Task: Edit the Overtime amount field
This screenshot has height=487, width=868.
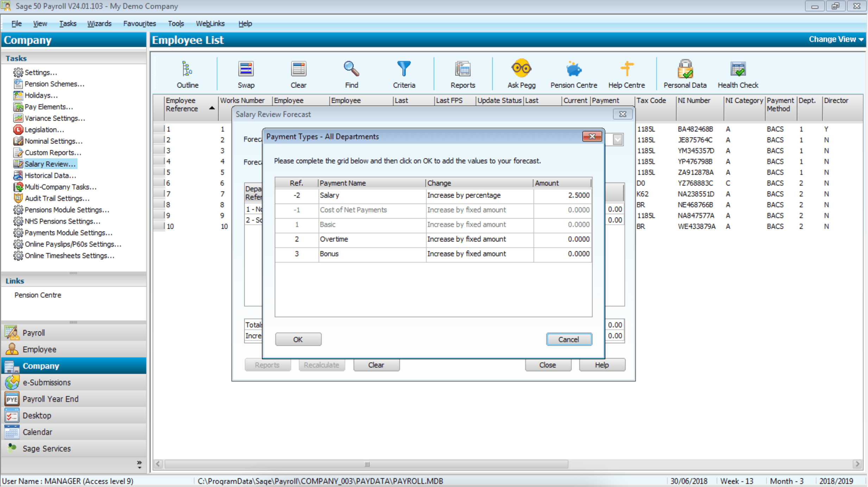Action: click(x=562, y=239)
